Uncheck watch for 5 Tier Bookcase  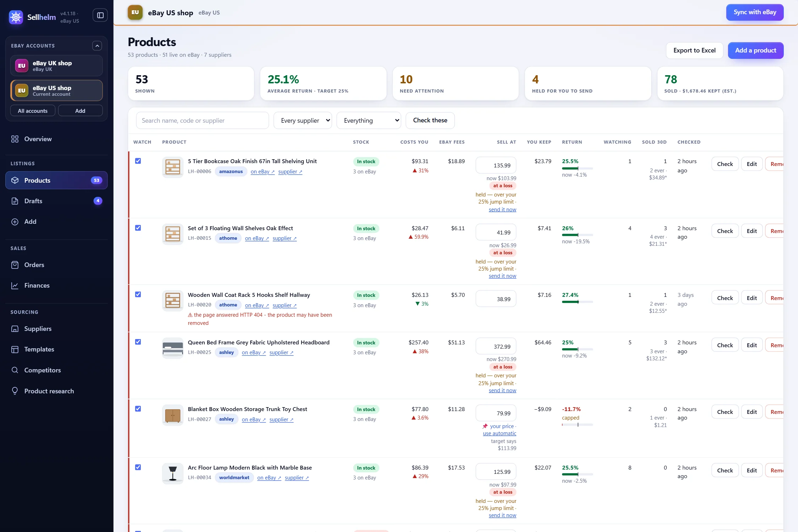138,161
